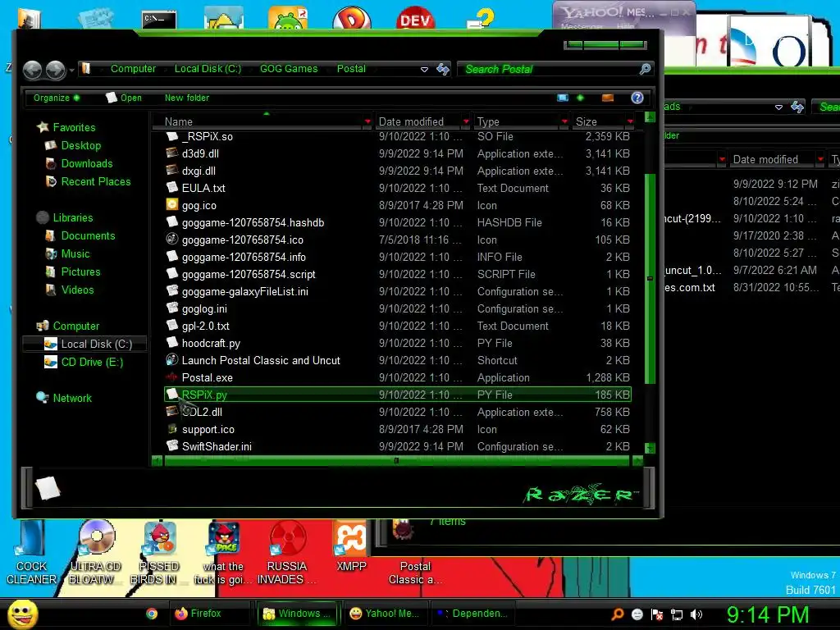Open the Size column filter dropdown
The width and height of the screenshot is (840, 630).
[631, 121]
